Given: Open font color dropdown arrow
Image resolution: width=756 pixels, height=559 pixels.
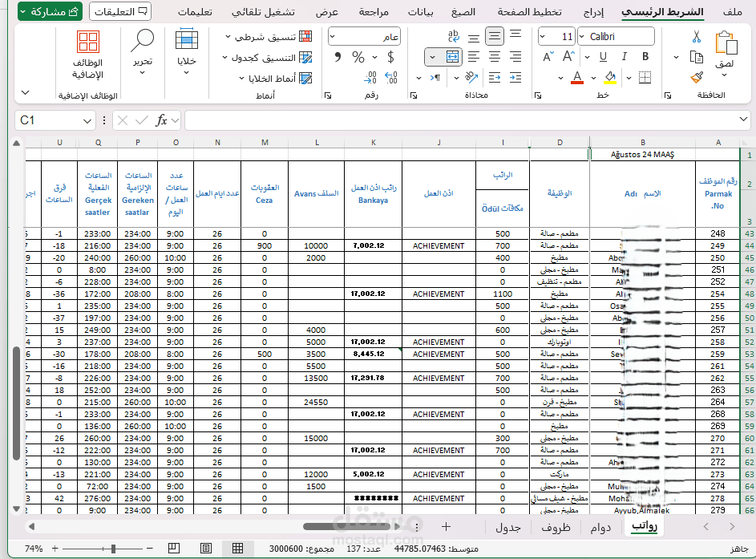Looking at the screenshot, I should click(x=560, y=78).
